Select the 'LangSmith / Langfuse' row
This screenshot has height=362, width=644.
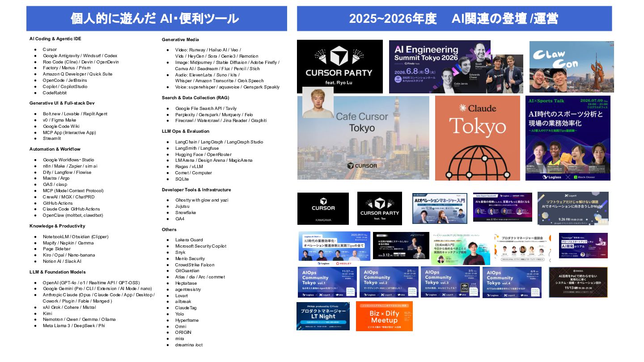coord(197,148)
